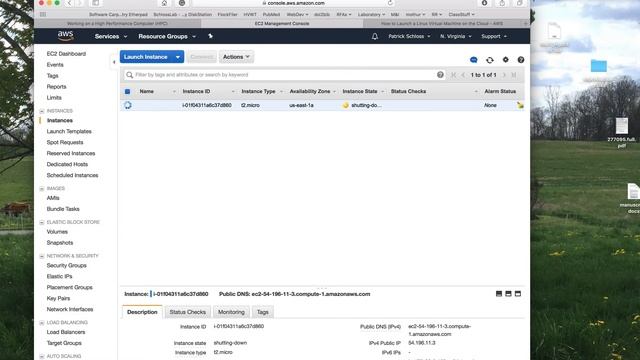The image size is (640, 360).
Task: Toggle the selected instance row checkbox
Action: coord(128,105)
